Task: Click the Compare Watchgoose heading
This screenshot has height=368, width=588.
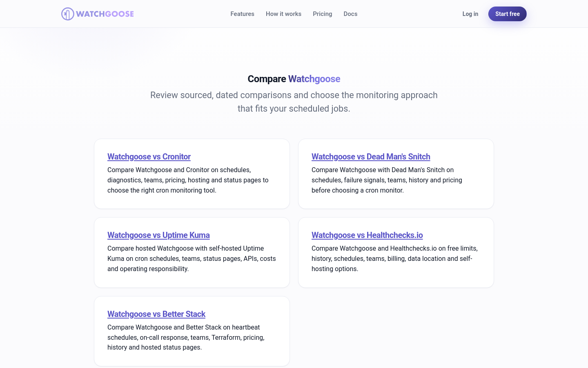Action: [294, 79]
